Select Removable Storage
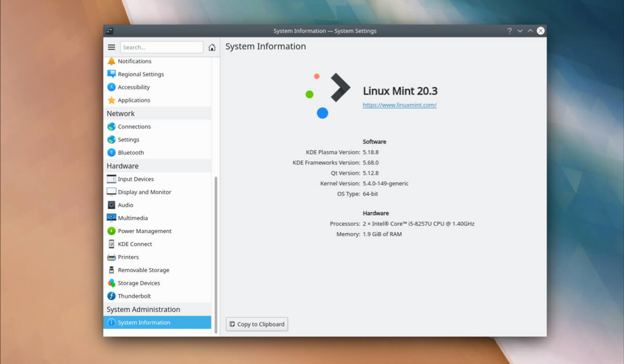Viewport: 624px width, 364px height. tap(158, 270)
